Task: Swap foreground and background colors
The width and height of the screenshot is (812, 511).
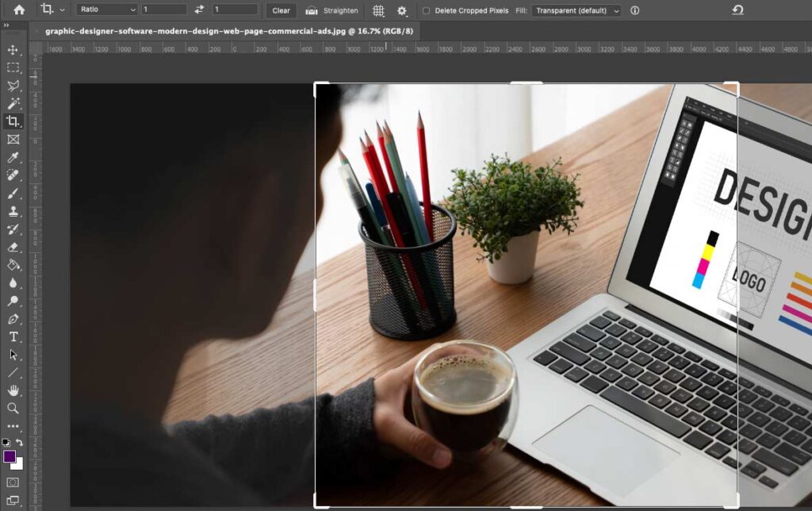Action: pos(19,442)
